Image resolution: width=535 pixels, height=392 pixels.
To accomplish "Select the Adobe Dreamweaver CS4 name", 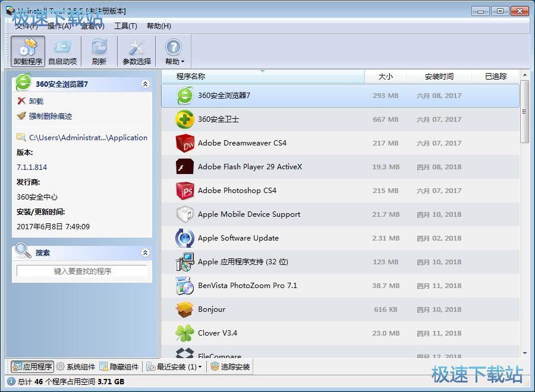I will click(x=242, y=143).
